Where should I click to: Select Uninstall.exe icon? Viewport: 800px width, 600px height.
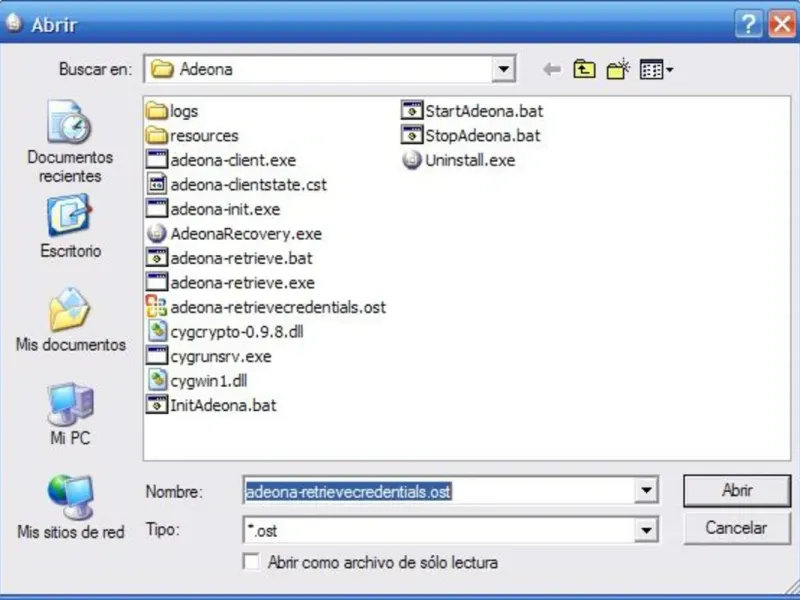[412, 160]
